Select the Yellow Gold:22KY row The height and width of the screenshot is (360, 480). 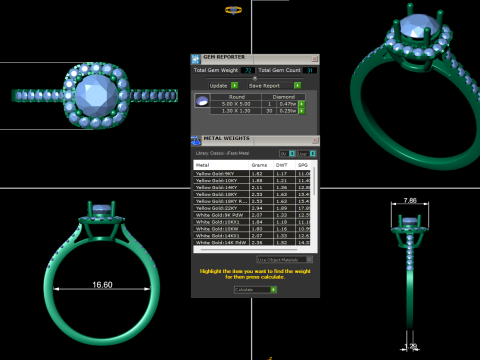tap(252, 208)
